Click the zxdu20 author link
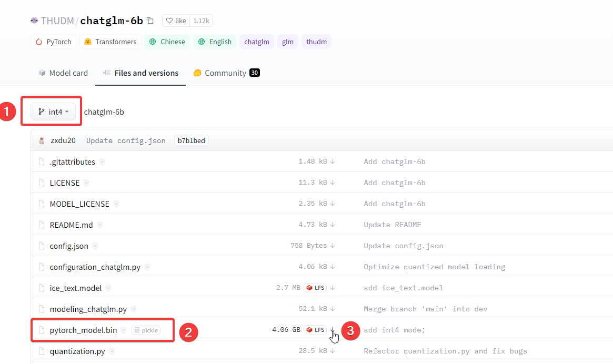The image size is (613, 364). (63, 141)
